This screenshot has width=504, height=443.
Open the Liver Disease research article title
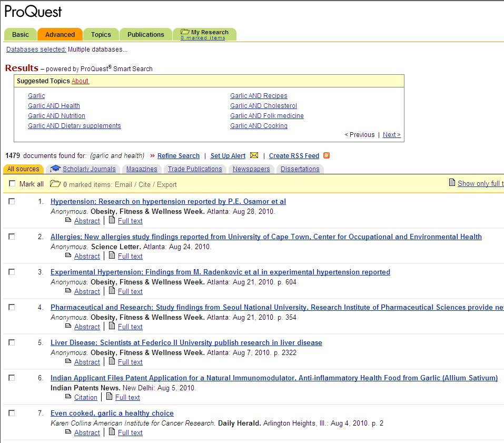click(186, 343)
